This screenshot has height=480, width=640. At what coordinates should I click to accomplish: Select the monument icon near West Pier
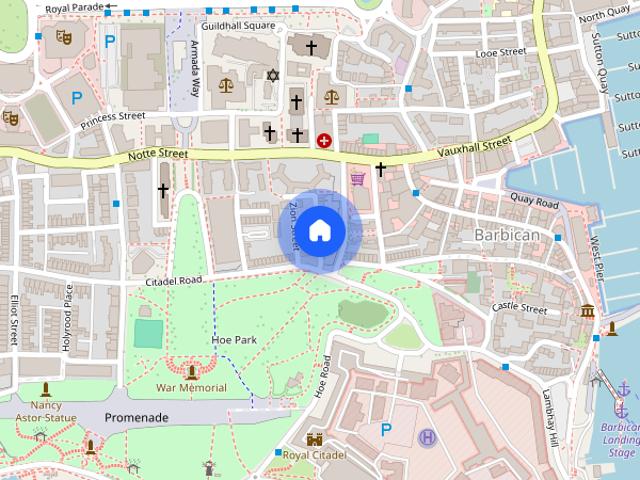pos(612,329)
